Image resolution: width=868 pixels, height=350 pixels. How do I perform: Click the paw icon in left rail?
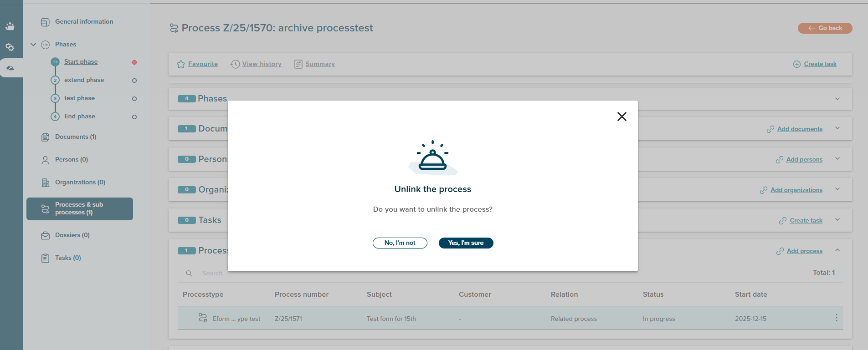click(10, 26)
